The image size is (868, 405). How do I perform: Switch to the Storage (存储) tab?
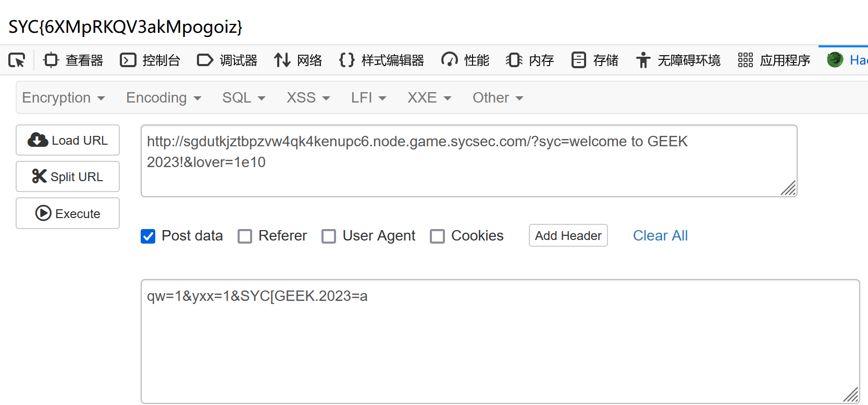[x=594, y=60]
